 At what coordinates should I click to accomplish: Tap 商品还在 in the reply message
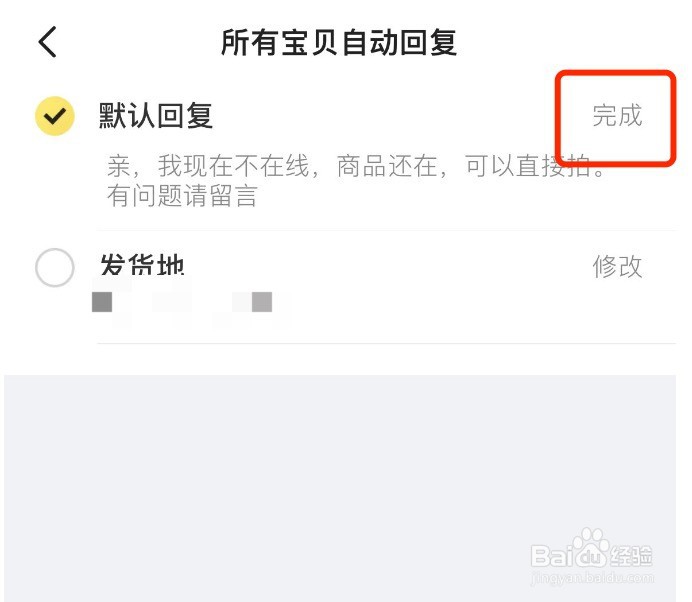click(387, 166)
